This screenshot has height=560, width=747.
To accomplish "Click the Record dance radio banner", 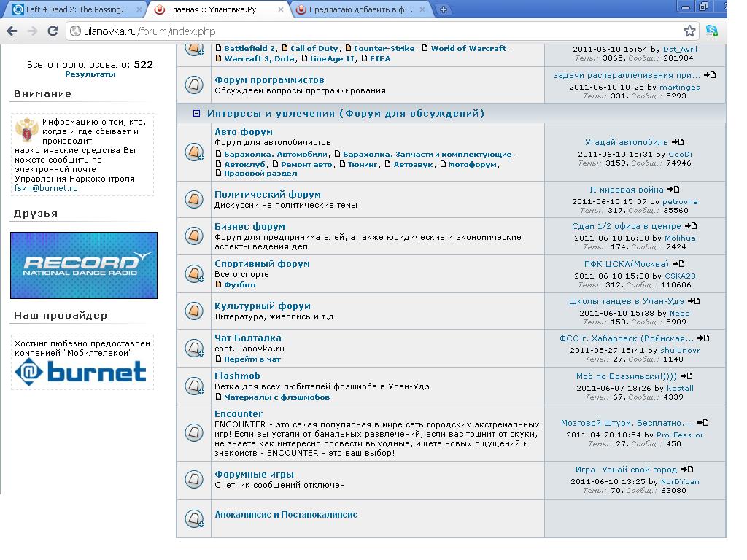I will (84, 265).
